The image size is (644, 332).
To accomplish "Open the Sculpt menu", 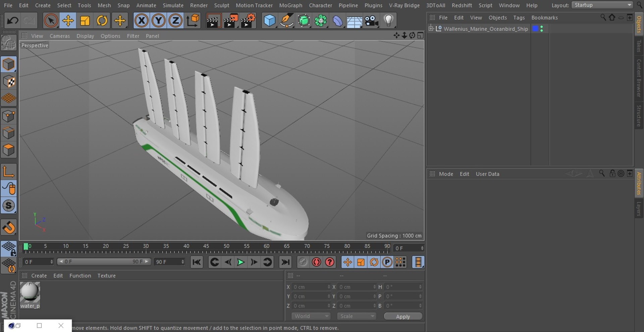I will point(221,5).
